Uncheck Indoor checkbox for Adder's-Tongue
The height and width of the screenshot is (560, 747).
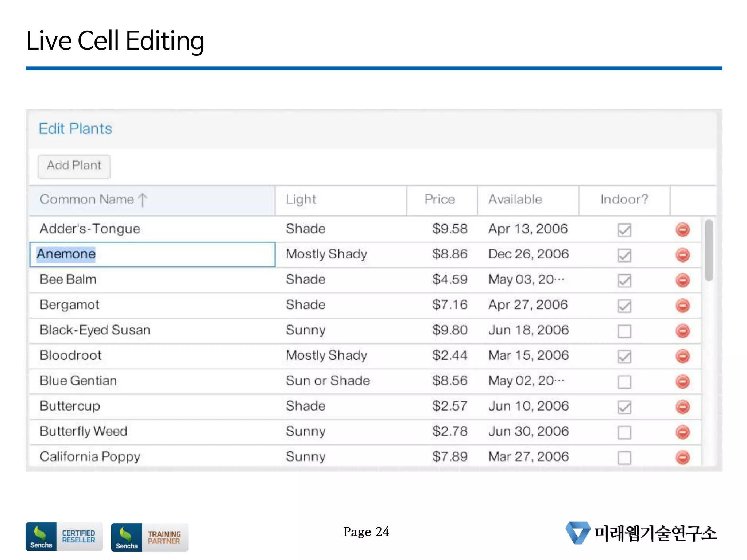pyautogui.click(x=624, y=230)
